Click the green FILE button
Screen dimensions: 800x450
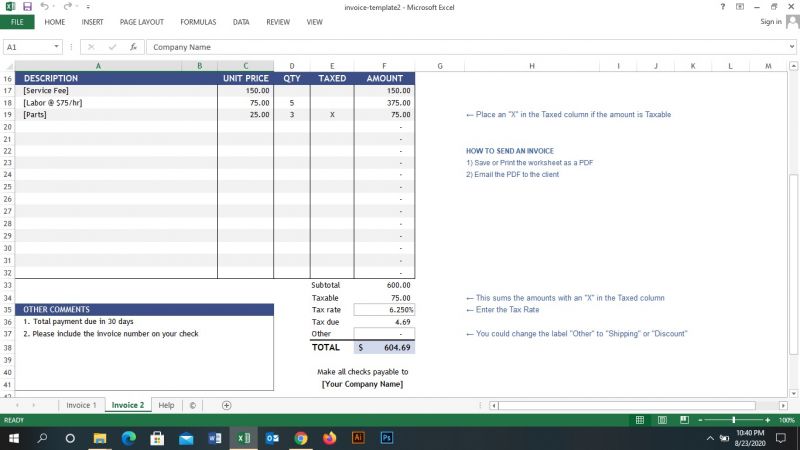(18, 21)
